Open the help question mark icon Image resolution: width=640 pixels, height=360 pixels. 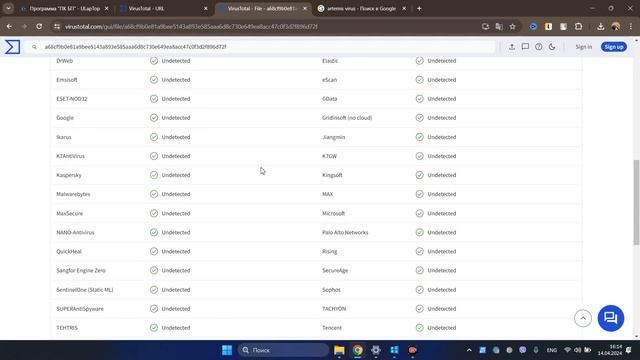click(x=539, y=47)
